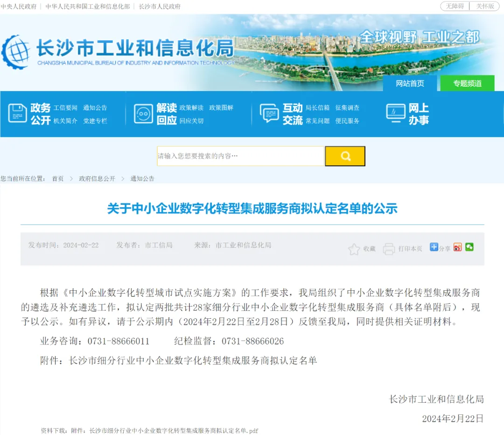Go to 通知公告 in the breadcrumb
This screenshot has height=435, width=504.
point(142,179)
